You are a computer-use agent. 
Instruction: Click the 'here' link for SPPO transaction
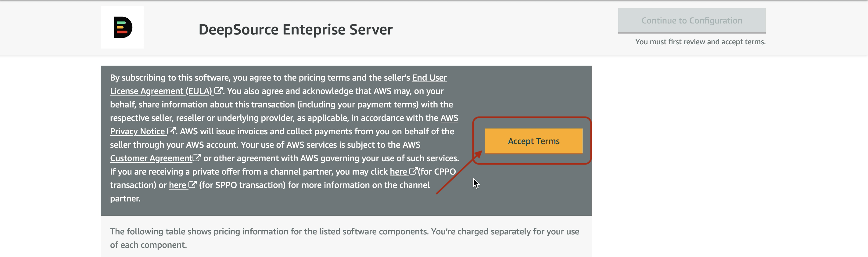click(178, 185)
